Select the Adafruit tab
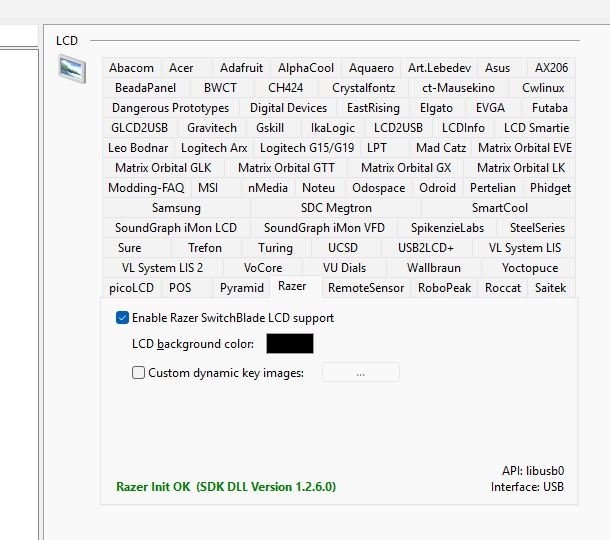Screen dimensions: 610x540 [242, 68]
